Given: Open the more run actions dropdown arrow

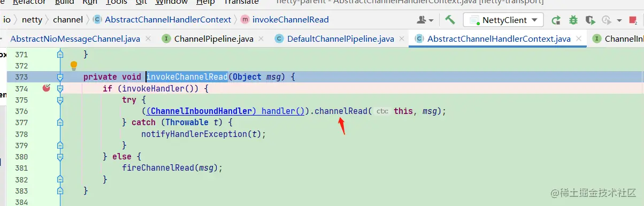Looking at the screenshot, I should coord(619,20).
